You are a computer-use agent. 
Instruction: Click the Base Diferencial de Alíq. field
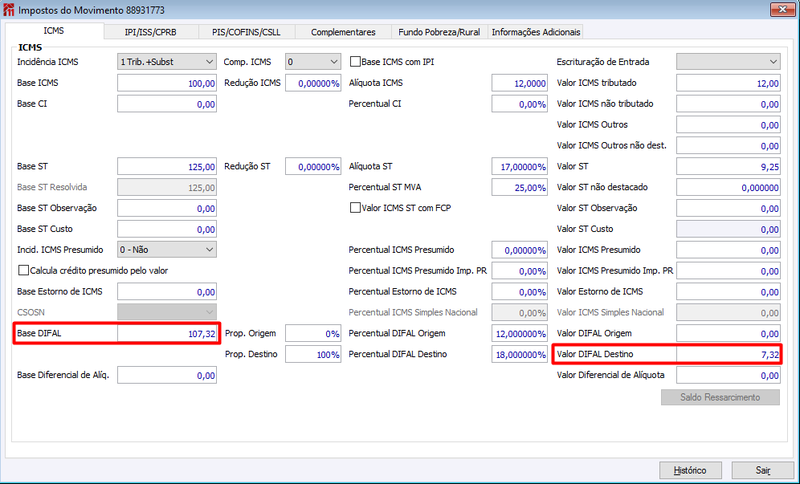click(x=167, y=376)
